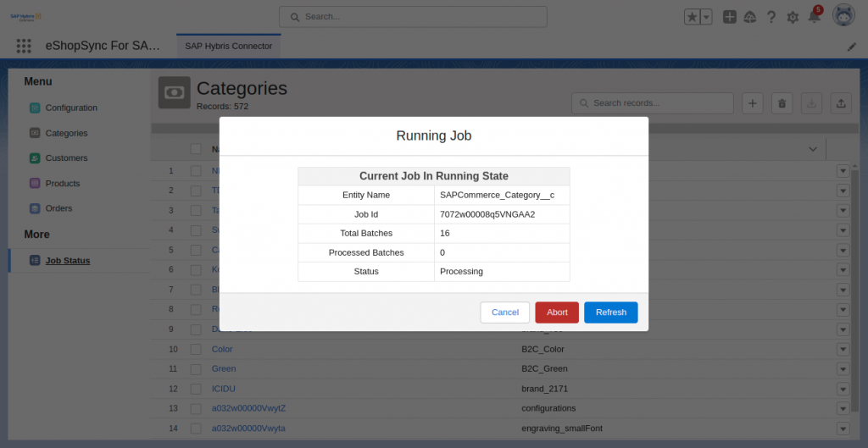Image resolution: width=868 pixels, height=448 pixels.
Task: Click the Products sidebar icon
Action: 34,184
